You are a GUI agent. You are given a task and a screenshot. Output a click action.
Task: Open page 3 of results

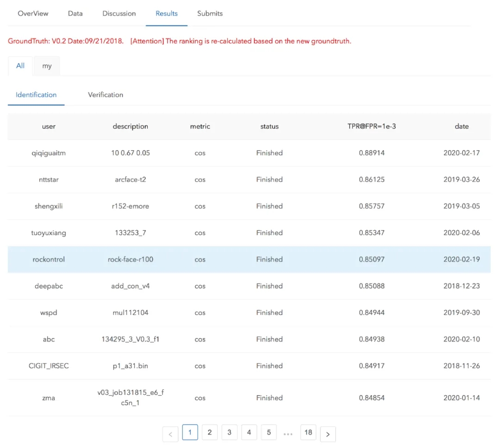point(229,432)
